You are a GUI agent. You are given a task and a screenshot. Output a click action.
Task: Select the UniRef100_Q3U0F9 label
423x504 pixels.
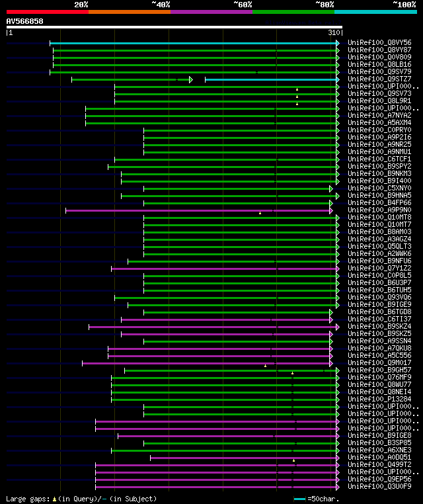pos(379,487)
